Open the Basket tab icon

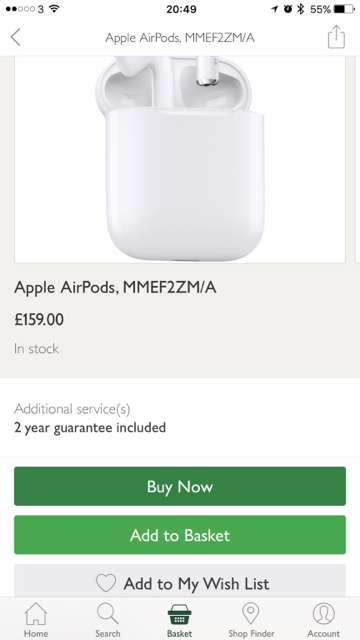179,614
